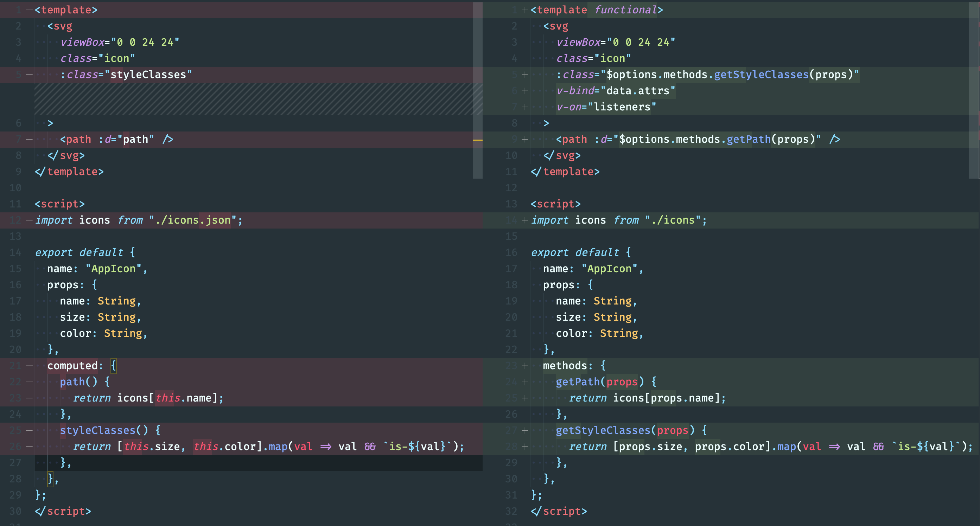The height and width of the screenshot is (526, 980).
Task: Click "AppIcon" string in right pane
Action: (610, 269)
